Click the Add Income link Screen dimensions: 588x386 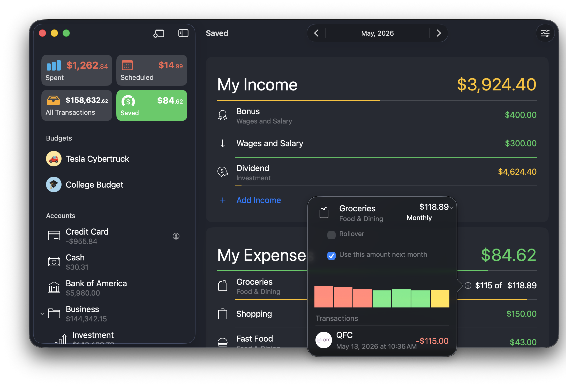259,200
